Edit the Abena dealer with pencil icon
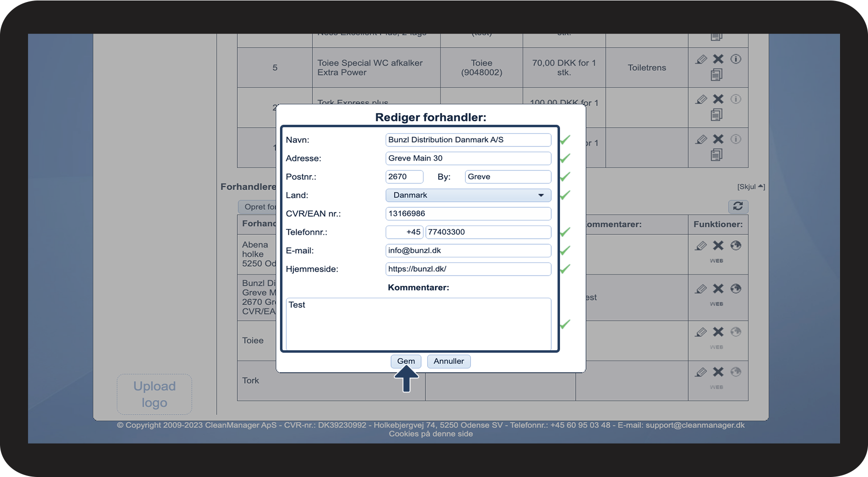This screenshot has height=477, width=868. 701,246
